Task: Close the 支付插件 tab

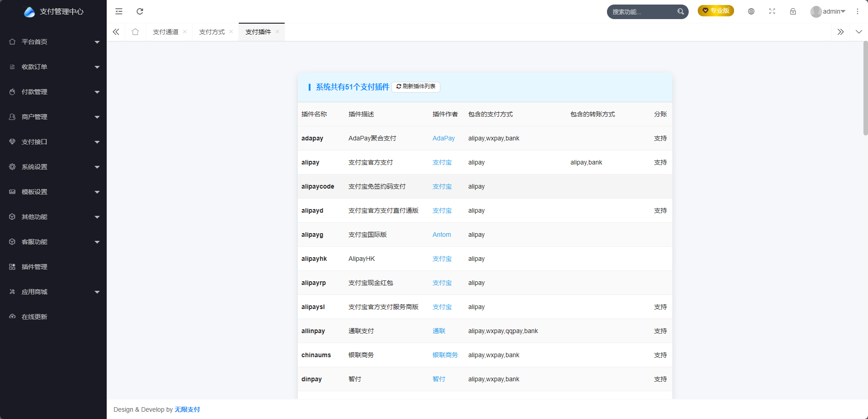Action: point(277,32)
